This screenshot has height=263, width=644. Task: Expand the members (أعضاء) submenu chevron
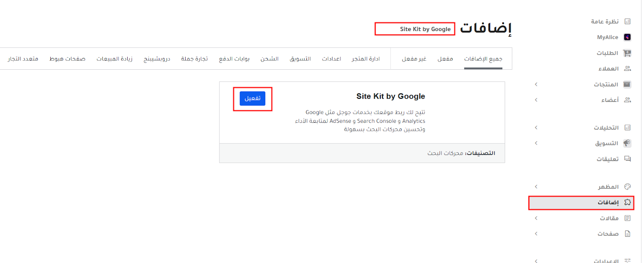(x=536, y=100)
